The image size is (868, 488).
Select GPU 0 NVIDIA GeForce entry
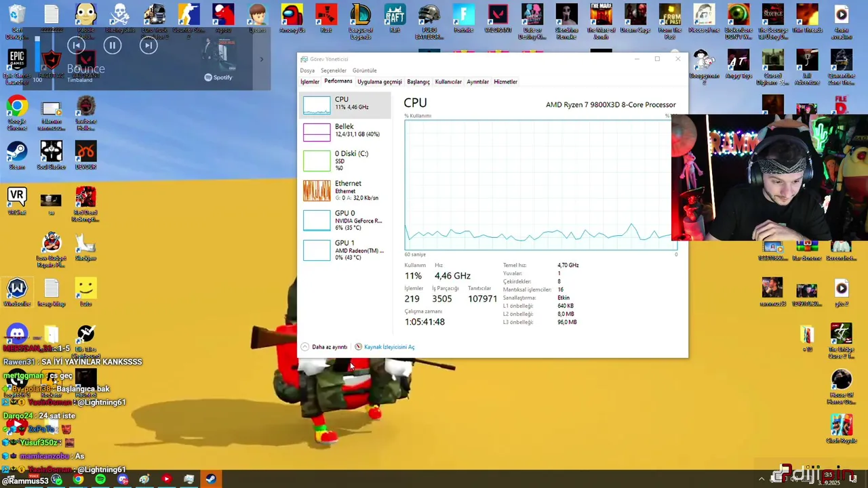(346, 220)
